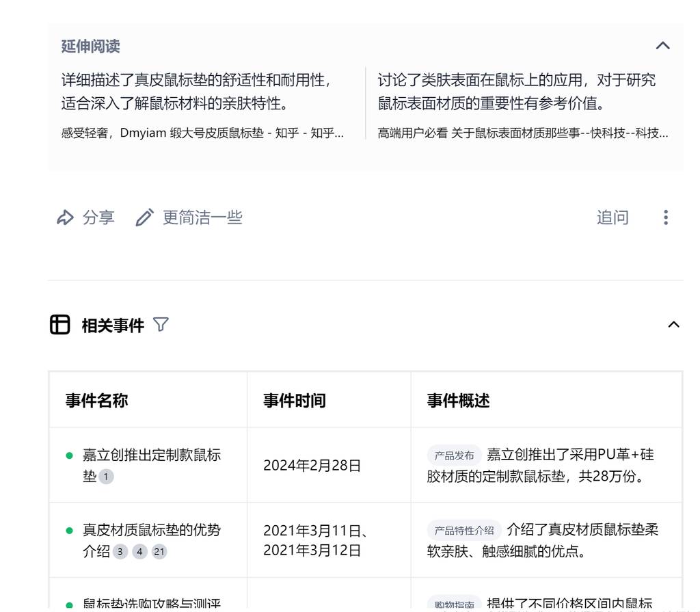Viewport: 700px width, 612px height.
Task: Click the 追问 follow-up button
Action: (612, 217)
